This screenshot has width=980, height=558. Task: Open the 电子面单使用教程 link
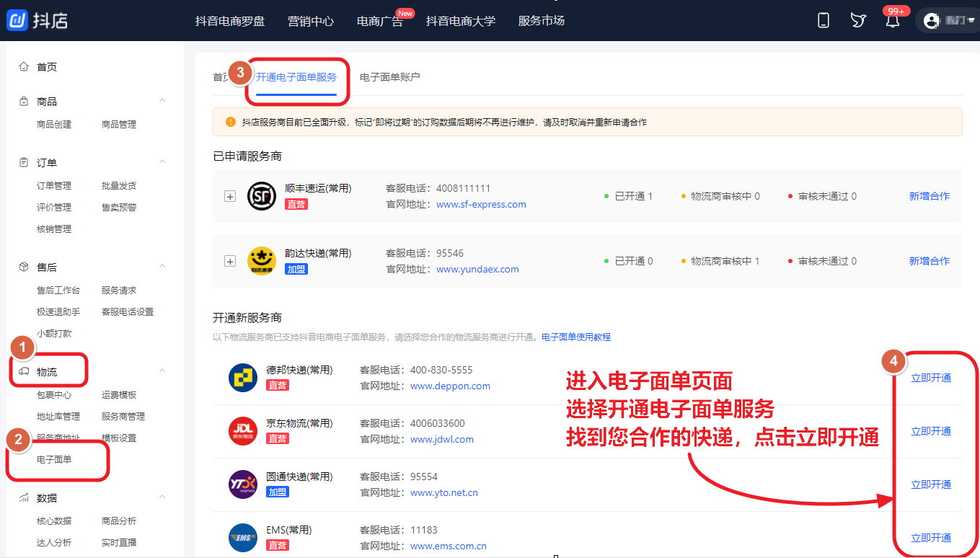576,337
